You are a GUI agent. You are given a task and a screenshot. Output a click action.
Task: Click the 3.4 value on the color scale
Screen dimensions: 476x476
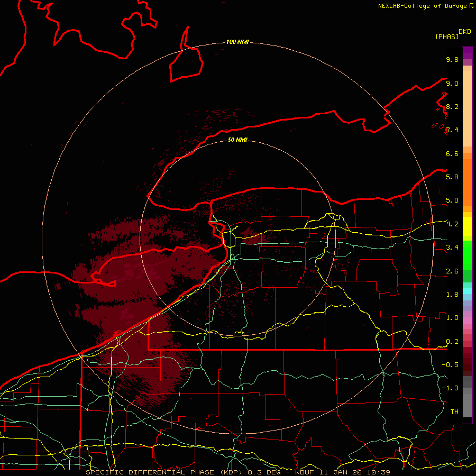(x=452, y=248)
